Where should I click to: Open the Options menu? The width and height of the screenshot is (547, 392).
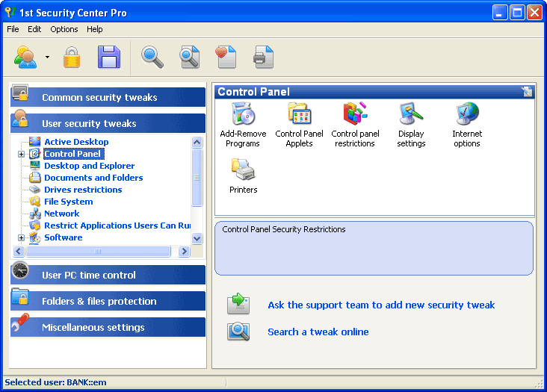coord(64,29)
